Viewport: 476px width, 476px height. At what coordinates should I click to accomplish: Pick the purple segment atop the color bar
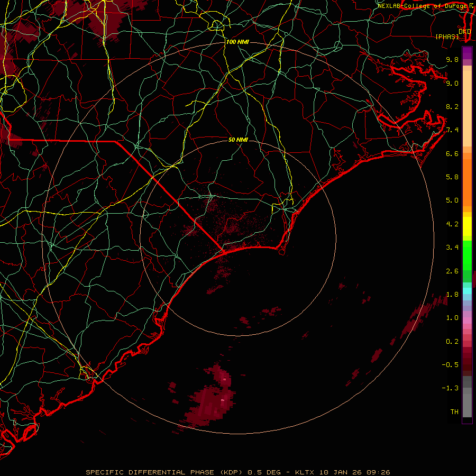pyautogui.click(x=467, y=53)
